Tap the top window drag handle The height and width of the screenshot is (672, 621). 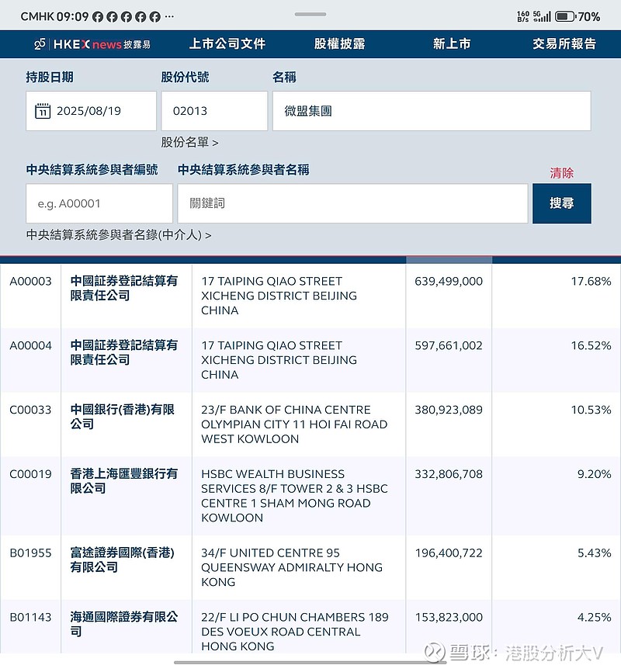click(x=310, y=14)
